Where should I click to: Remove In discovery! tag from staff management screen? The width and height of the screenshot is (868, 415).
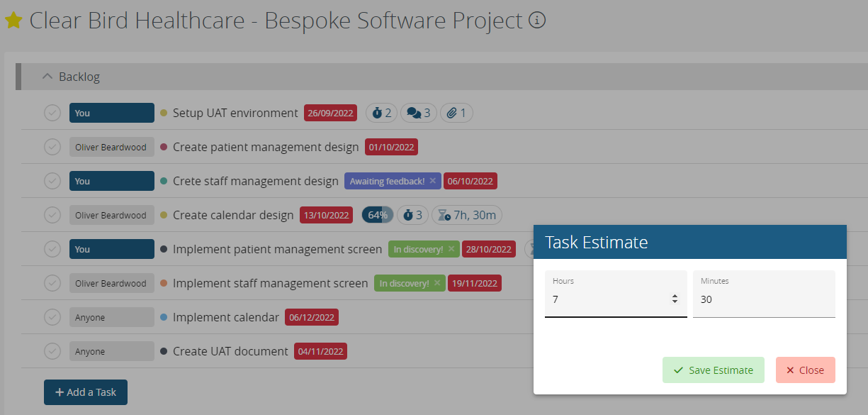(437, 283)
